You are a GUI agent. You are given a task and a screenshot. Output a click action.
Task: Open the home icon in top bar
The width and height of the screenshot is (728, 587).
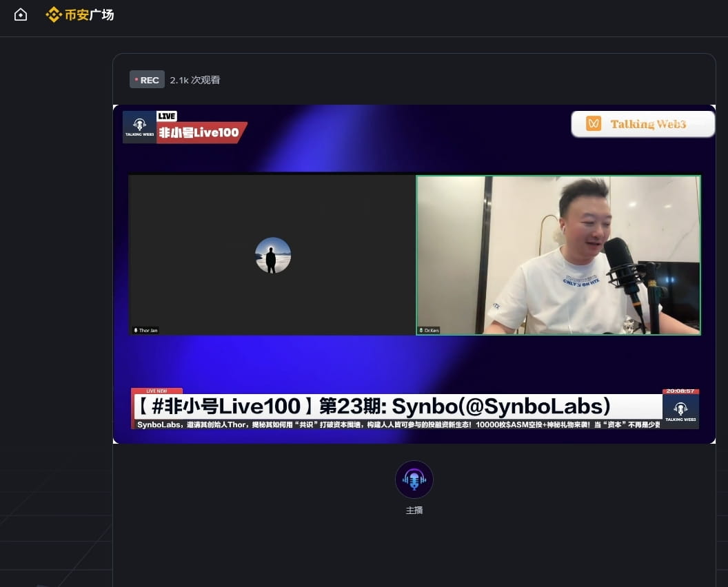(x=21, y=15)
